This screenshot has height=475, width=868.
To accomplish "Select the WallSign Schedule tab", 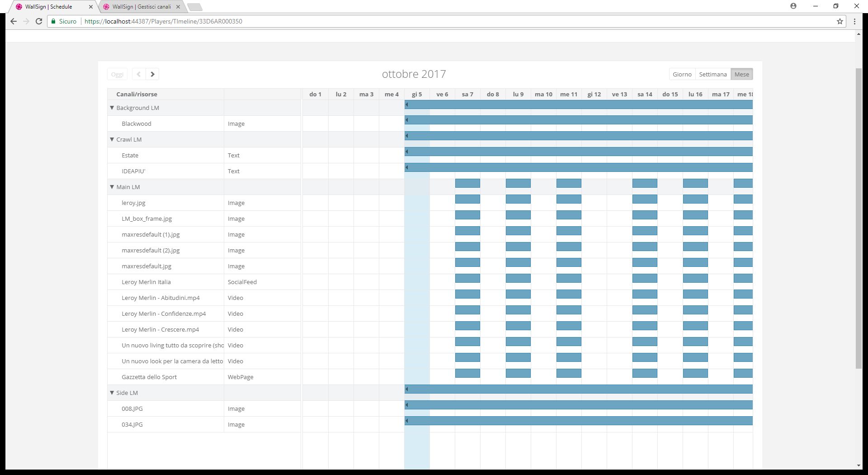I will click(x=50, y=7).
